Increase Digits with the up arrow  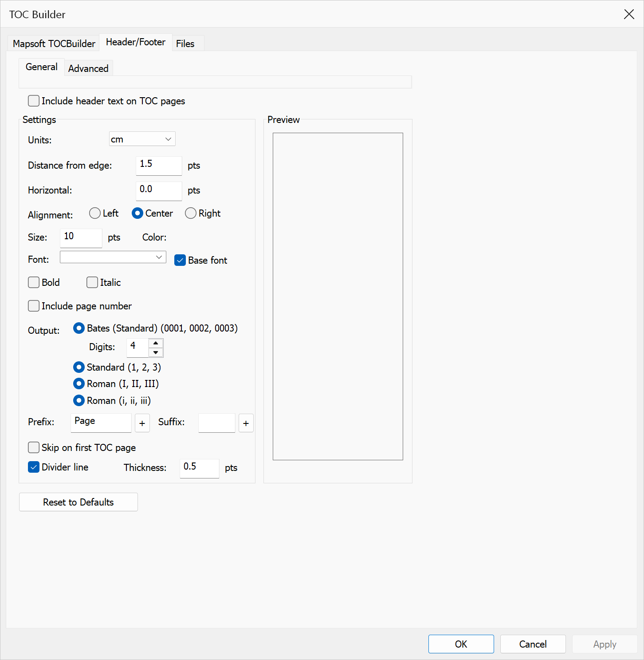(156, 343)
